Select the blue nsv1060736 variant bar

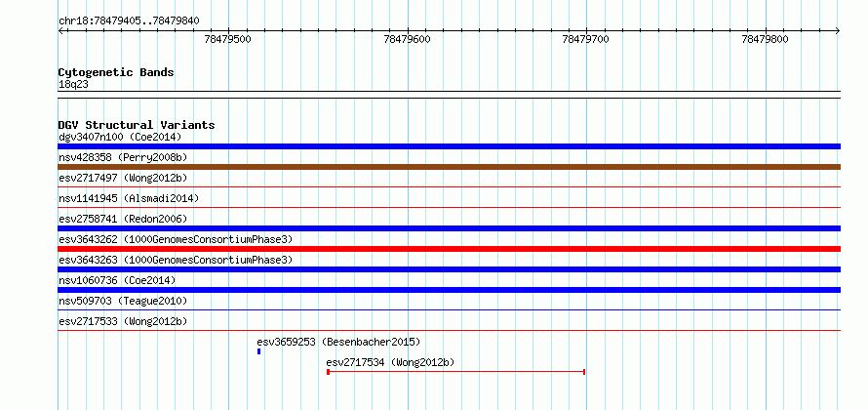(449, 290)
